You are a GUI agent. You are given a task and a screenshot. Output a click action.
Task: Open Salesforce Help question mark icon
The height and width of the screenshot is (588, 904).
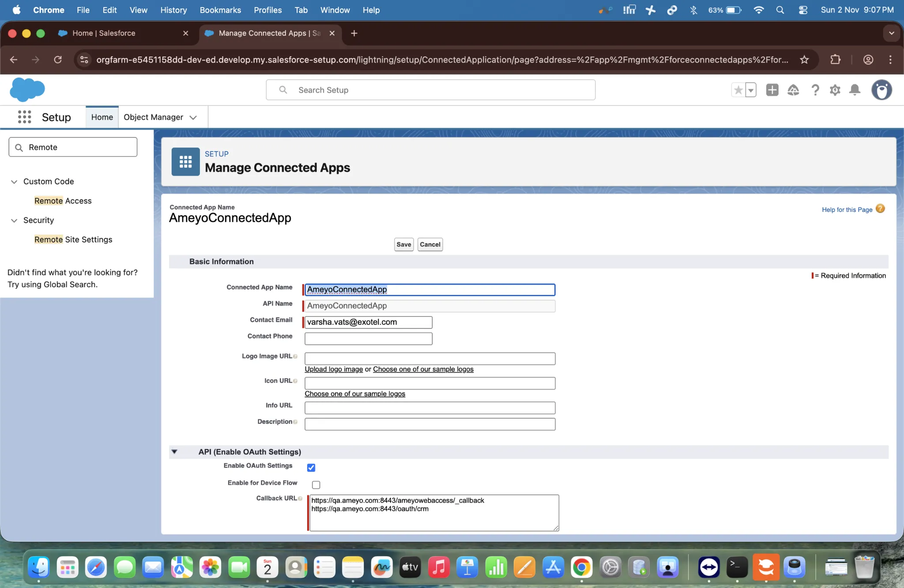click(815, 90)
